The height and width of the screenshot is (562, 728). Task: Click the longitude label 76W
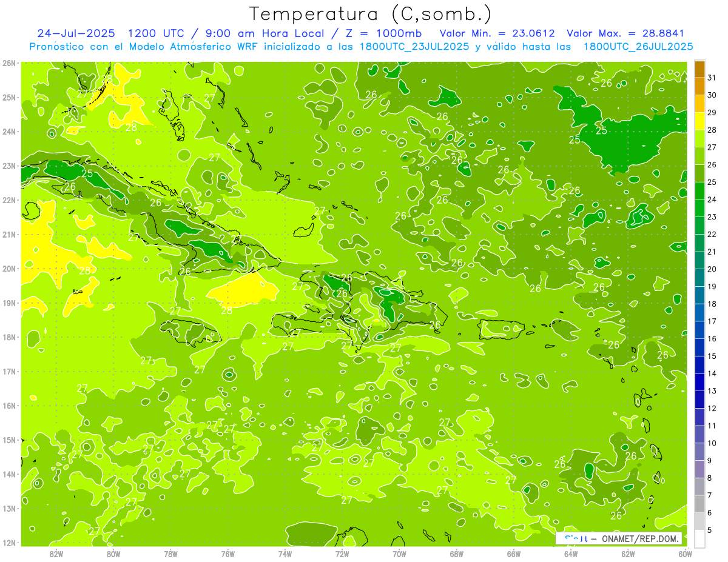(227, 553)
